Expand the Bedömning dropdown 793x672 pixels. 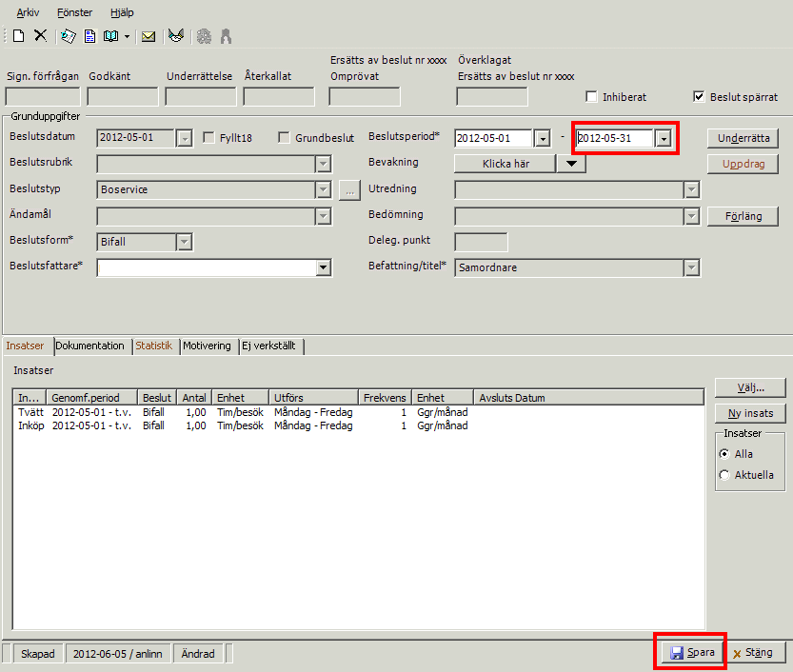click(691, 216)
